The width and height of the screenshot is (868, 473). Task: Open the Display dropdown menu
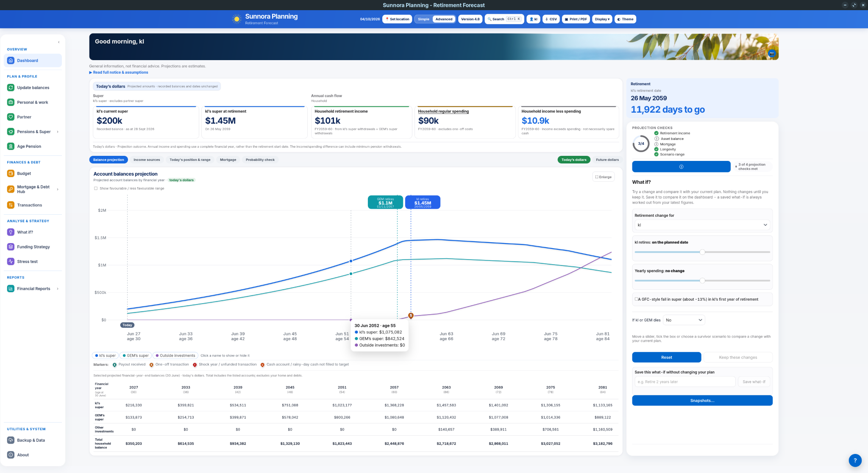602,19
